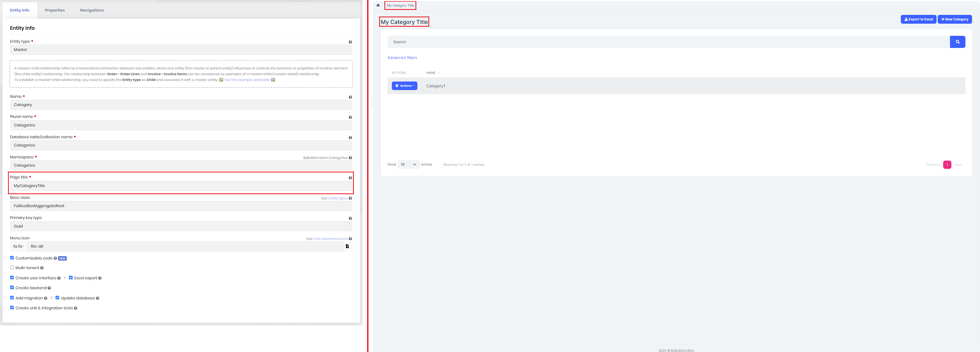The width and height of the screenshot is (980, 352).
Task: Click help icon next to Multi-tenant
Action: 42,268
